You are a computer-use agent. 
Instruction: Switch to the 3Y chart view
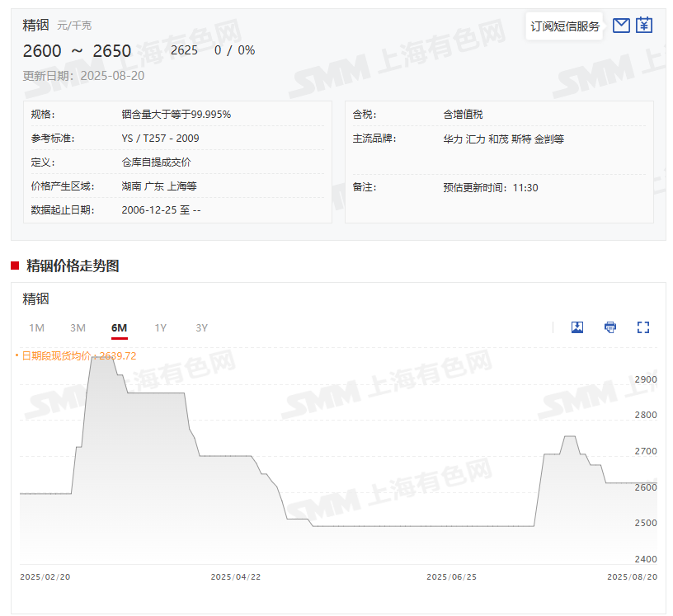(x=201, y=328)
